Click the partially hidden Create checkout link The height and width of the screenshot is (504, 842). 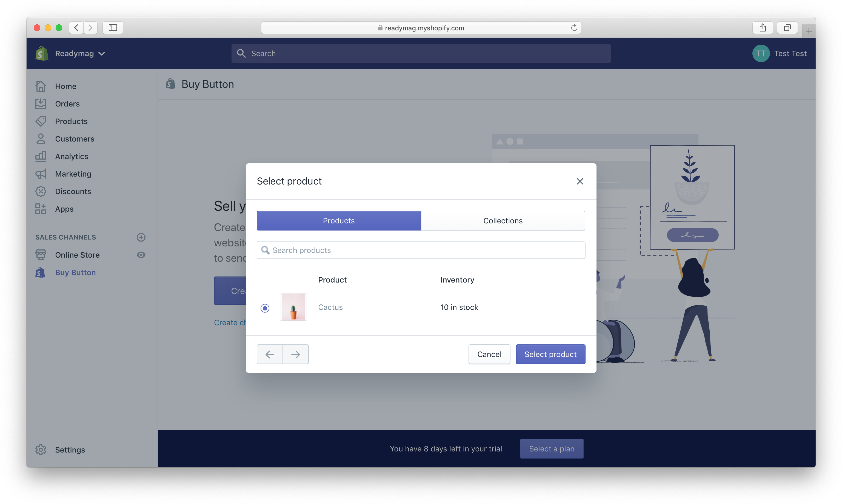click(230, 323)
